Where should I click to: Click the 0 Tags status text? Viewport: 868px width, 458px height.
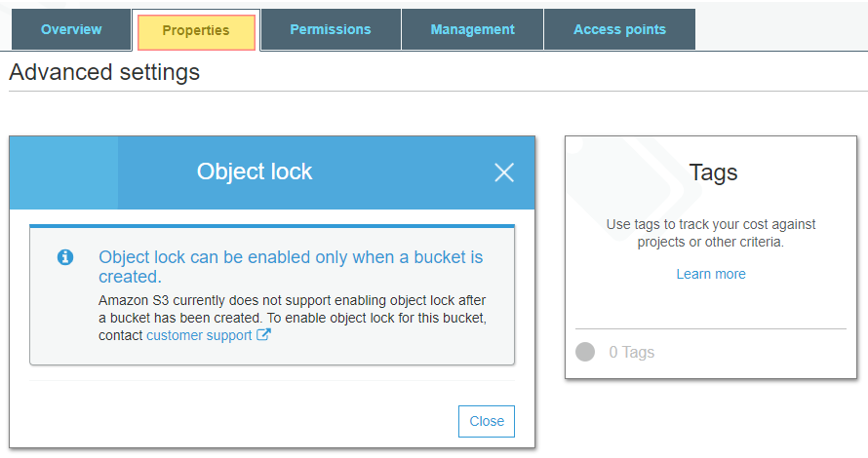632,353
